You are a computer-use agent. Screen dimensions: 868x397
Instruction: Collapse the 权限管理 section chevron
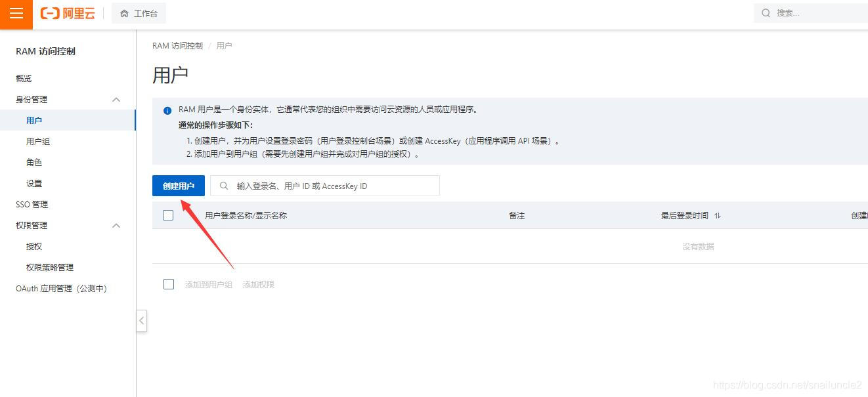(116, 226)
